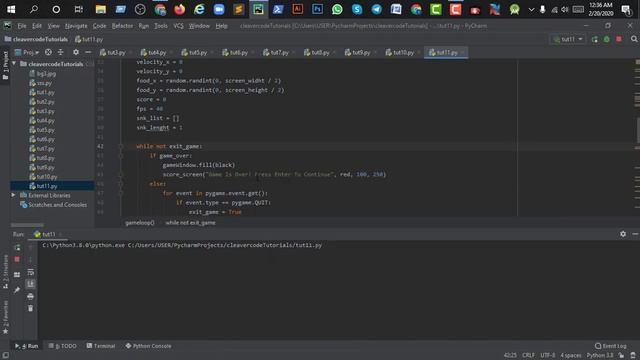
Task: Open the Navigate menu
Action: pyautogui.click(x=76, y=26)
